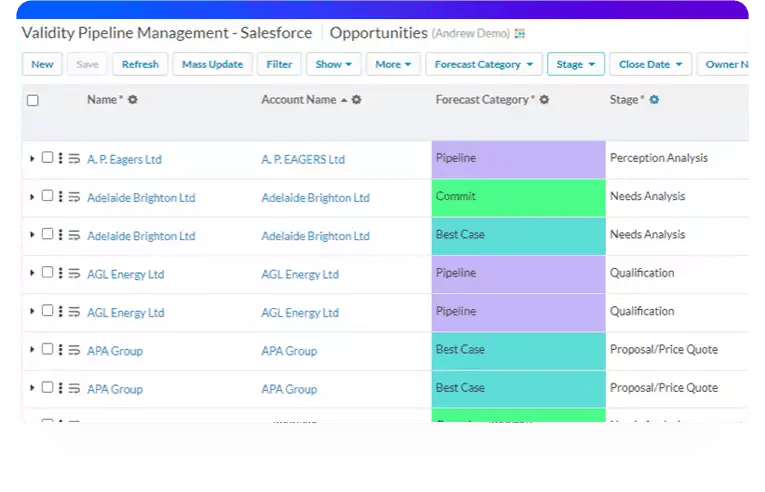This screenshot has height=492, width=765.
Task: Check the A. P. Eagers Ltd row checkbox
Action: point(47,157)
